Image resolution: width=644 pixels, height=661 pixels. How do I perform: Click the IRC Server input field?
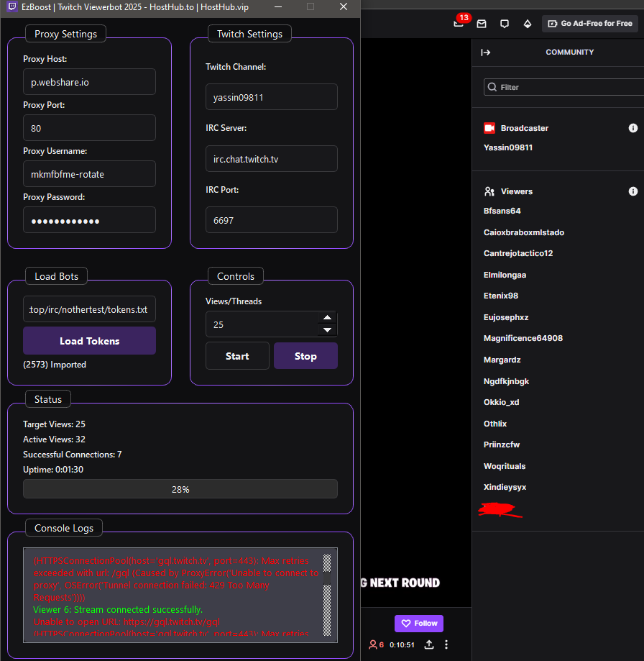coord(271,159)
